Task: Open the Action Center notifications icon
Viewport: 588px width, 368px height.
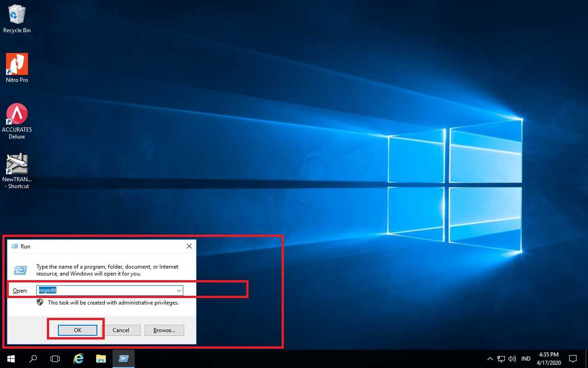Action: tap(573, 359)
